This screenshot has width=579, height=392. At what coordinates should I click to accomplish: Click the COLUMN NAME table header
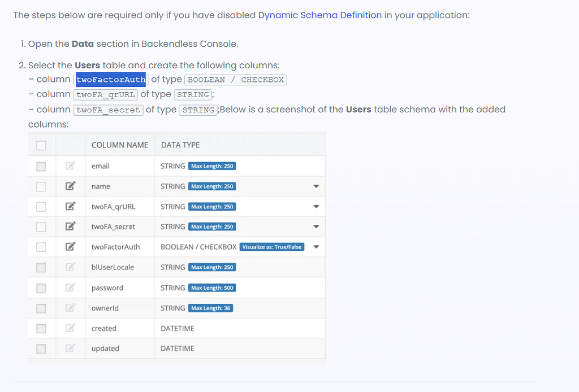(x=120, y=145)
